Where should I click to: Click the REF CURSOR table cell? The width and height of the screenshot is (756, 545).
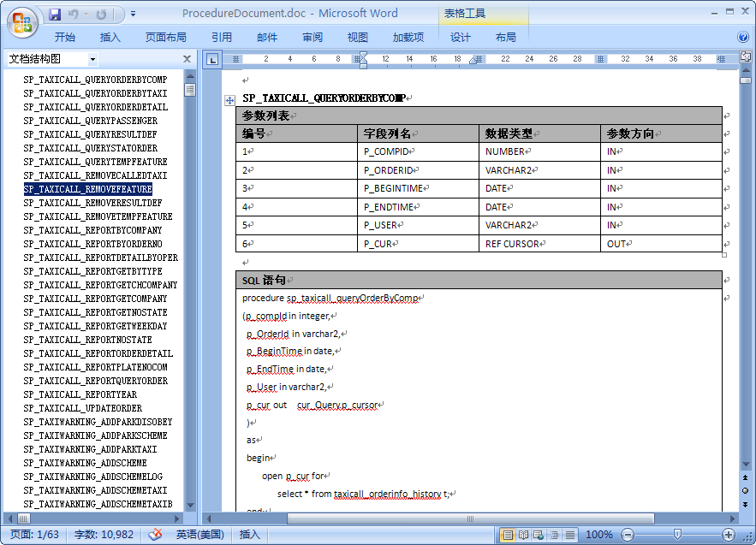pyautogui.click(x=539, y=244)
